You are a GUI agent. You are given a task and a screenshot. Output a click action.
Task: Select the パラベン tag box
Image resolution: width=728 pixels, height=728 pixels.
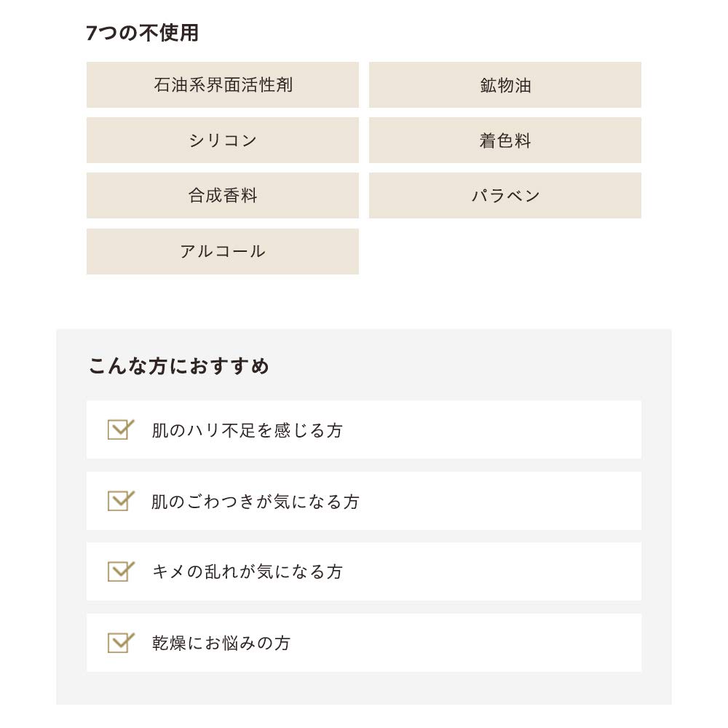[x=505, y=195]
